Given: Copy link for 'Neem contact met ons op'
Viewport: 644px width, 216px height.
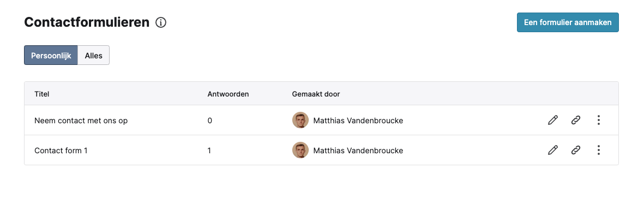Looking at the screenshot, I should click(576, 121).
